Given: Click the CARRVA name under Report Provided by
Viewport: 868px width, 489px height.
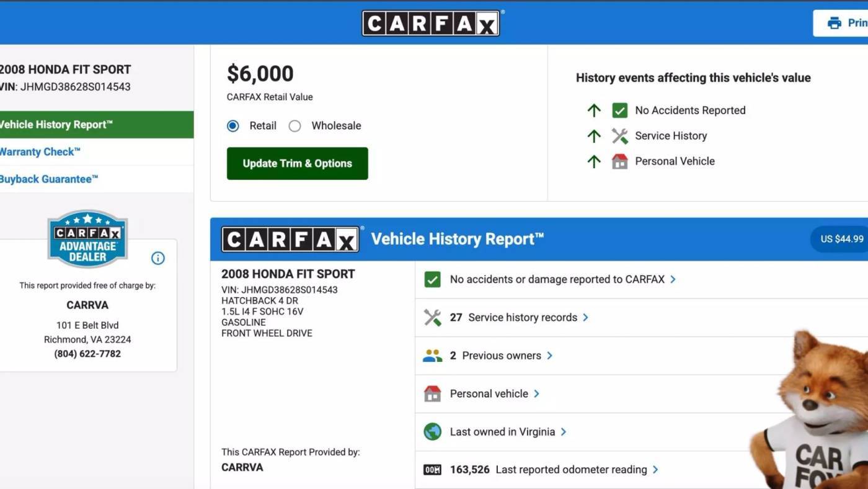Looking at the screenshot, I should (242, 467).
